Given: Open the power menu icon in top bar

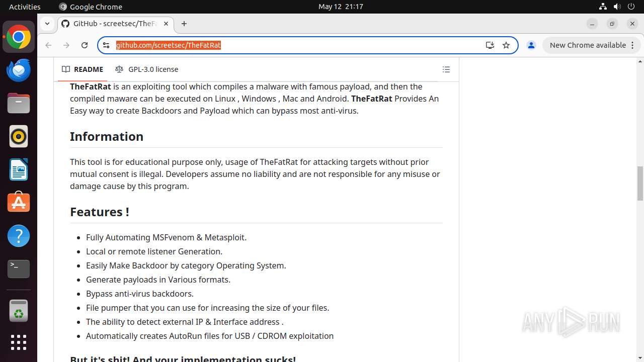Looking at the screenshot, I should [631, 7].
